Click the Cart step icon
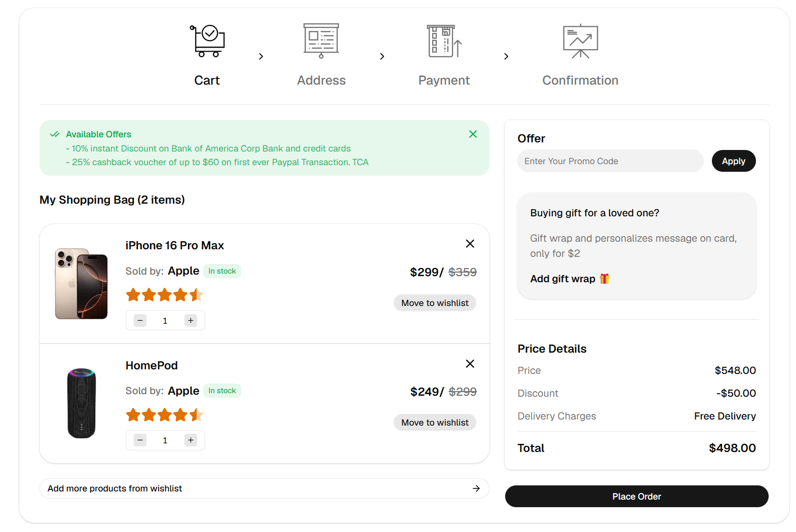The height and width of the screenshot is (532, 796). (x=207, y=41)
